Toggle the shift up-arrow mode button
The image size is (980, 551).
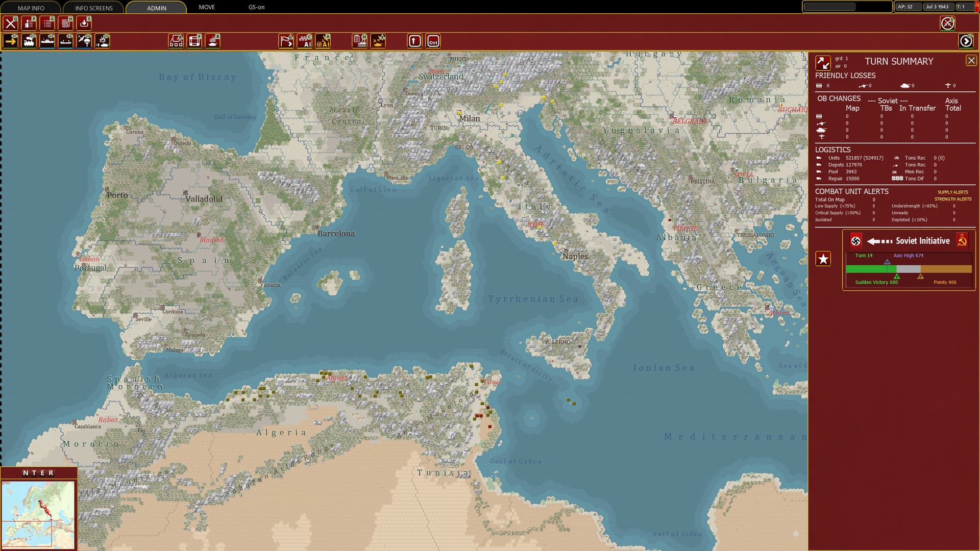(414, 41)
